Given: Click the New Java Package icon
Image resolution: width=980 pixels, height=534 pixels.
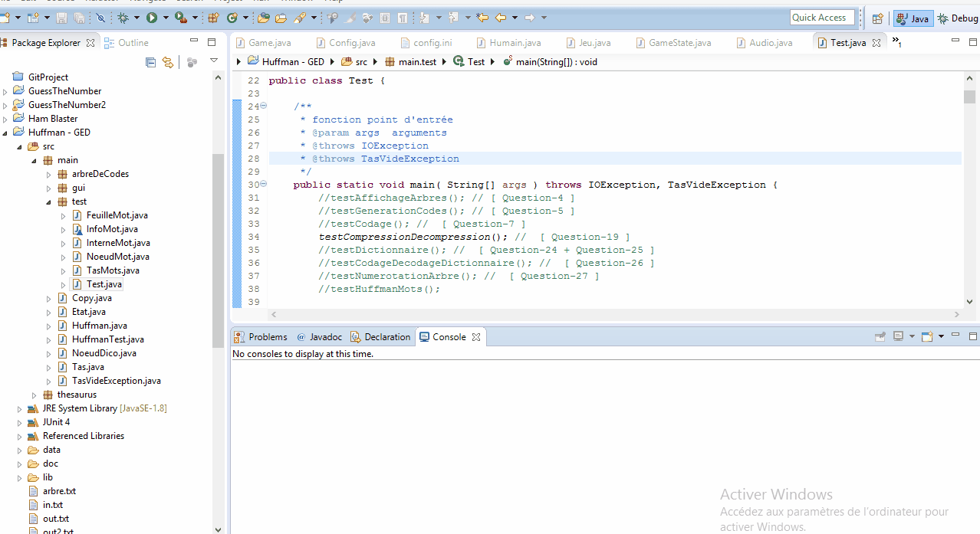Looking at the screenshot, I should click(x=212, y=17).
